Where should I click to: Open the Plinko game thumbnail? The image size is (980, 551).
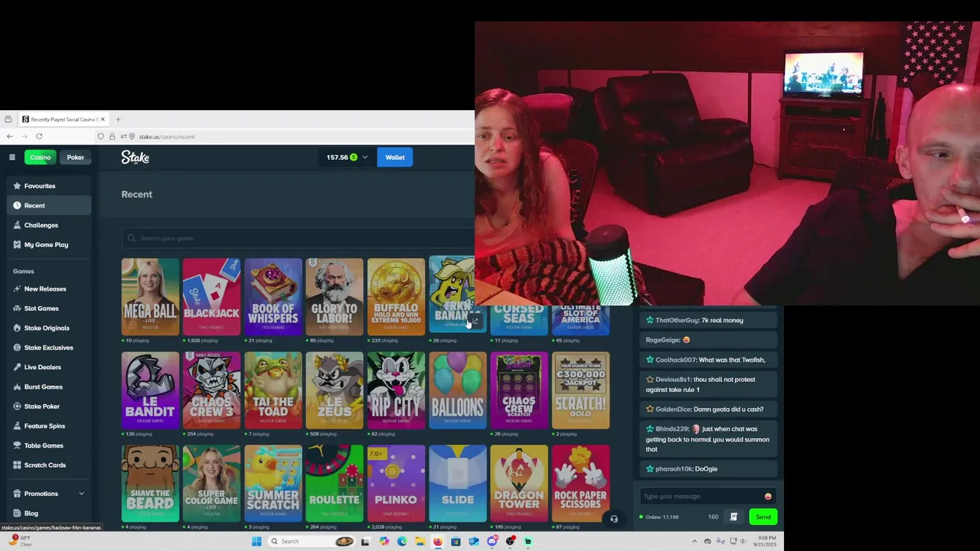click(x=396, y=484)
